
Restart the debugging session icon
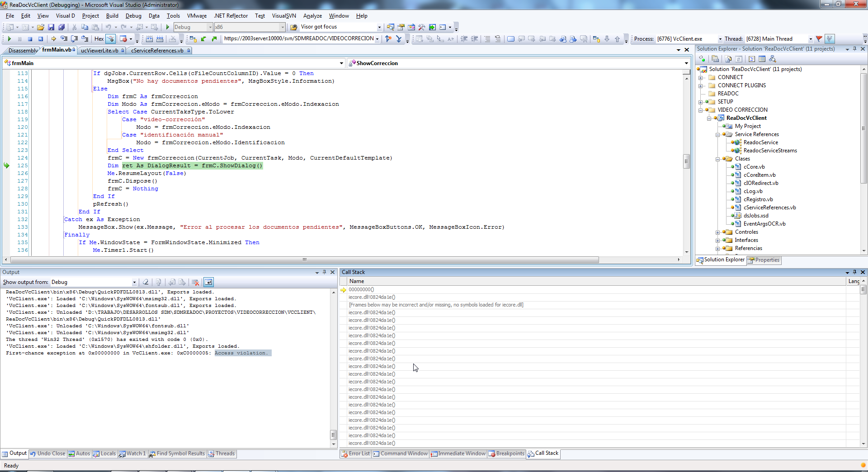(41, 39)
